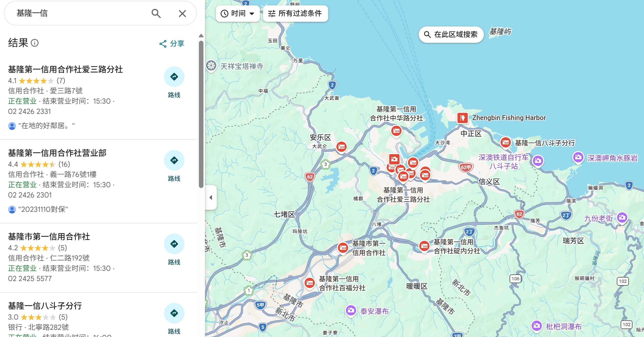Click phone number 02 2426 2301

coord(30,195)
